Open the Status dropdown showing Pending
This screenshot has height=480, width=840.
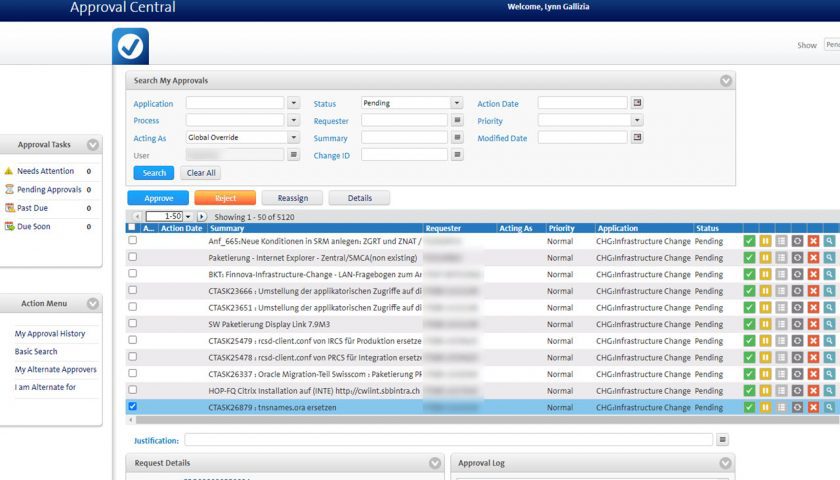coord(456,103)
